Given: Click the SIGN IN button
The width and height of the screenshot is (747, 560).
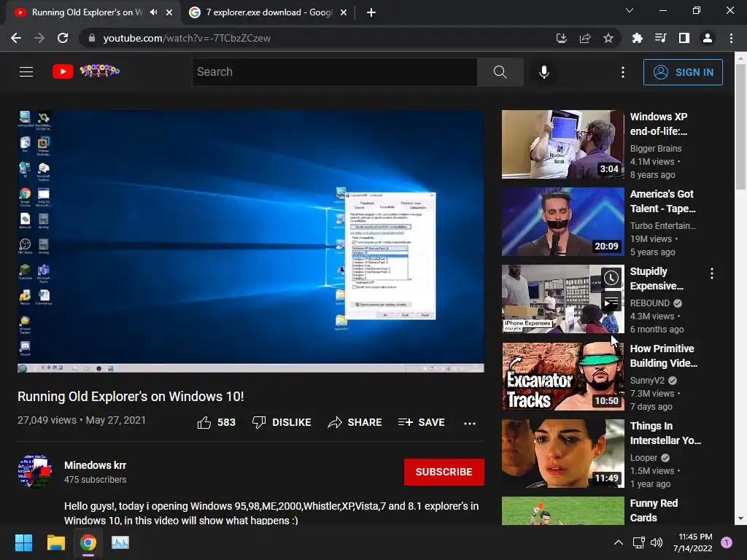Looking at the screenshot, I should 683,72.
